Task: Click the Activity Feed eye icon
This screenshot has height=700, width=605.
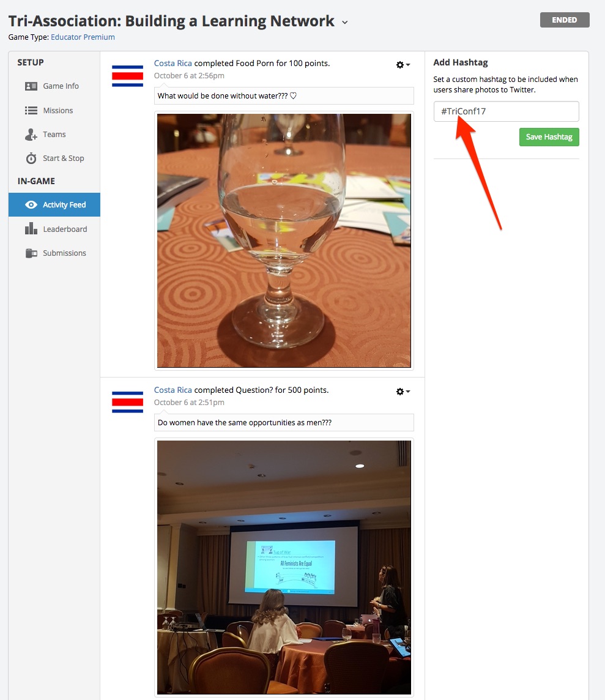Action: point(31,205)
